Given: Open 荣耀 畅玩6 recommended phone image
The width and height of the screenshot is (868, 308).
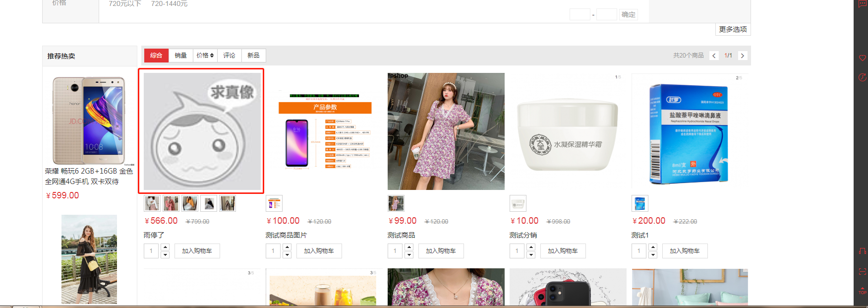Looking at the screenshot, I should (x=89, y=121).
